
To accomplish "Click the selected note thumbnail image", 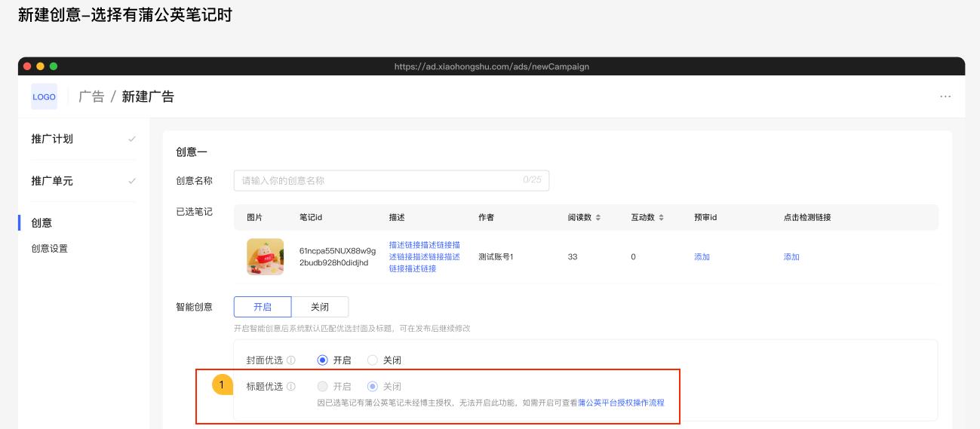I will pos(266,257).
